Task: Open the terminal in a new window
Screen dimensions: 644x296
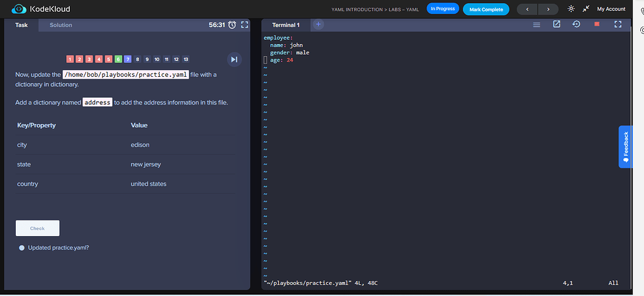Action: [557, 25]
